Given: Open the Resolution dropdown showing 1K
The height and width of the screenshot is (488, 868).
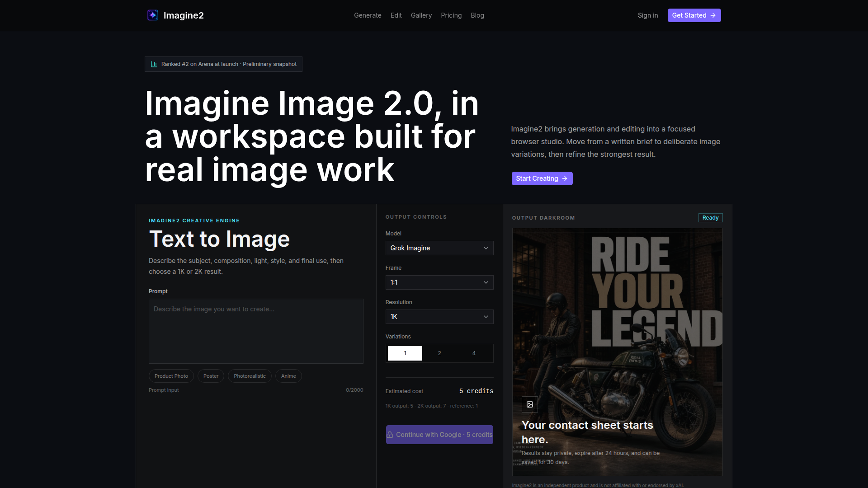Looking at the screenshot, I should click(x=439, y=317).
